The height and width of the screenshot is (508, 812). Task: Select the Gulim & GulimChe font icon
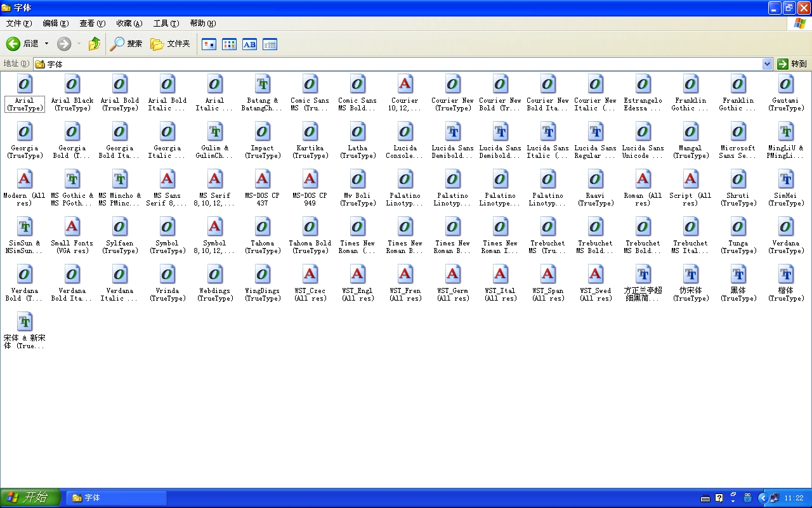pos(215,131)
